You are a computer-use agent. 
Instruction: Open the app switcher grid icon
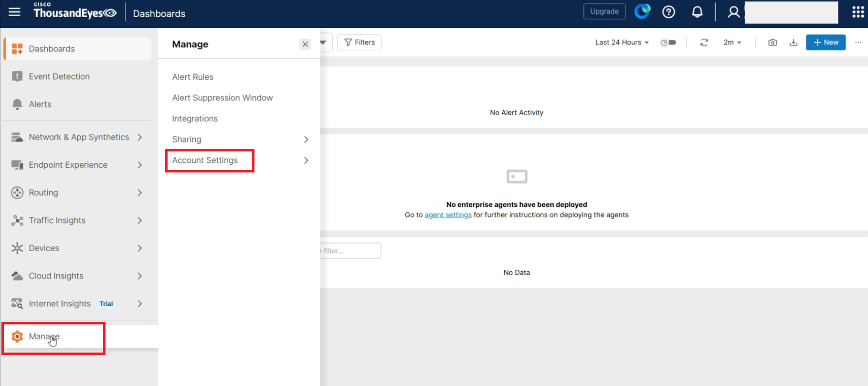pos(858,12)
